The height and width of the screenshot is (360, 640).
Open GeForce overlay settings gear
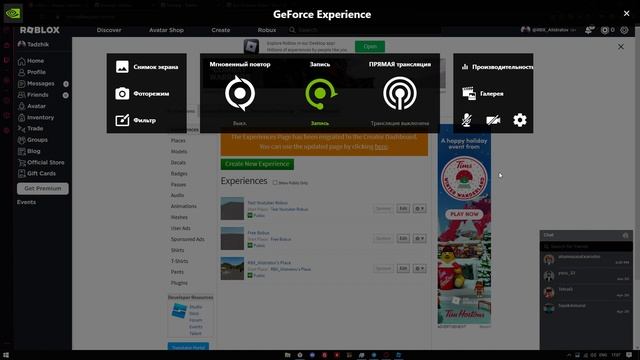(x=520, y=120)
